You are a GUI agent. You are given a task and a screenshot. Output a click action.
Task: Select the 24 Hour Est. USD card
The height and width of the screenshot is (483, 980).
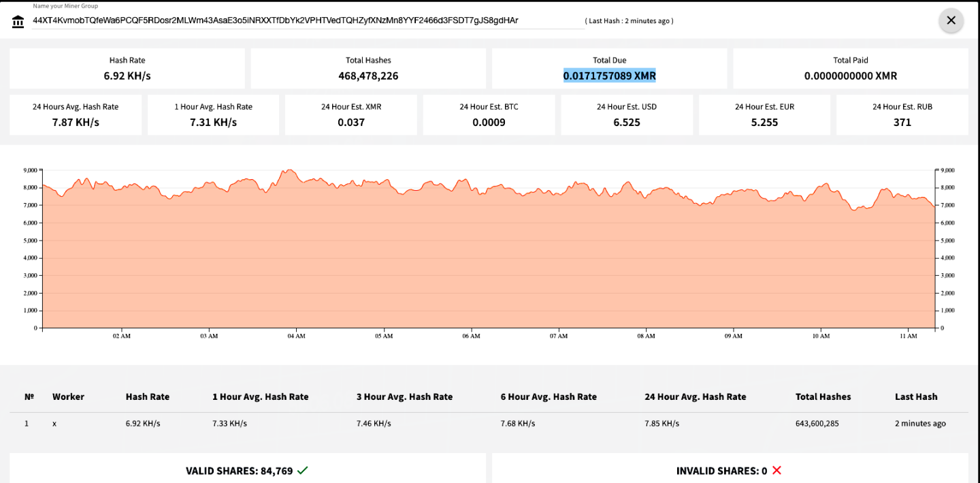(x=626, y=114)
